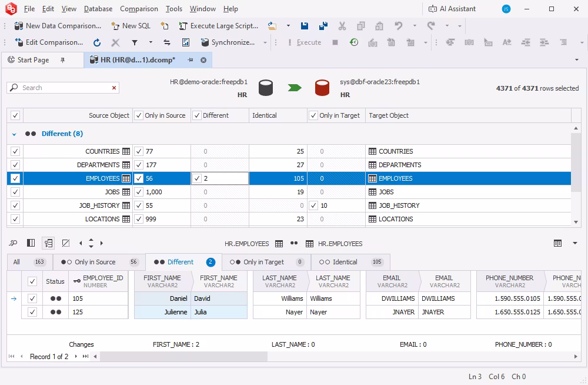The image size is (588, 385).
Task: Click the Open file folder icon
Action: (272, 26)
